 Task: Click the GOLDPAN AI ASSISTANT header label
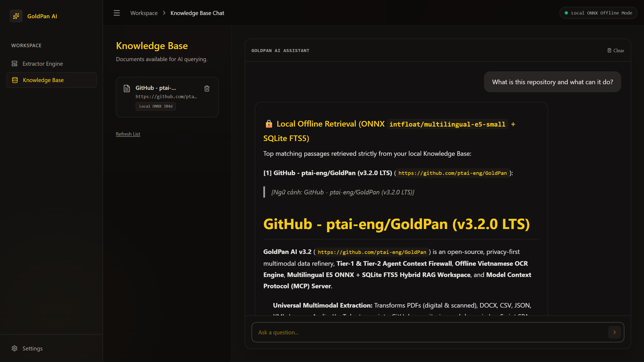(280, 50)
